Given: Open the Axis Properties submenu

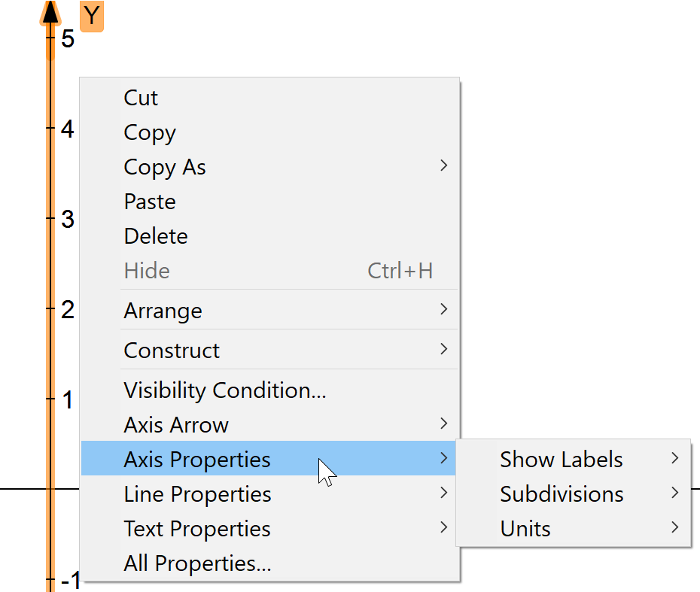Looking at the screenshot, I should [x=196, y=459].
